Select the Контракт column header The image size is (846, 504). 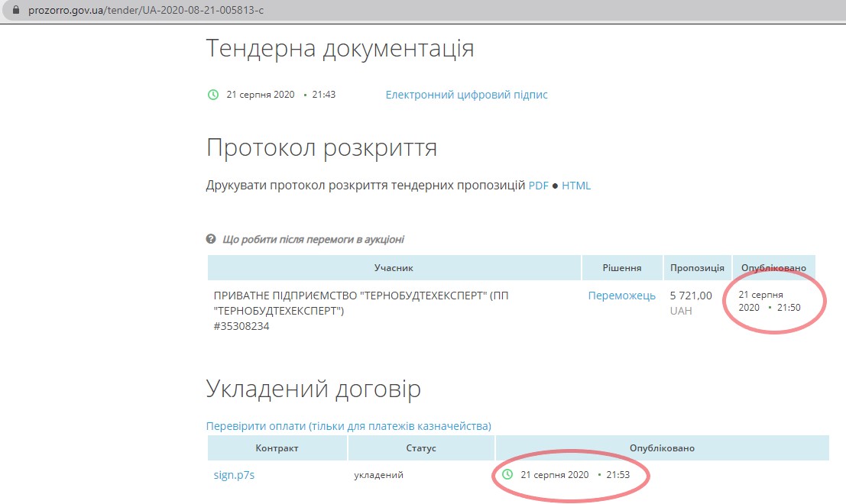tap(277, 448)
